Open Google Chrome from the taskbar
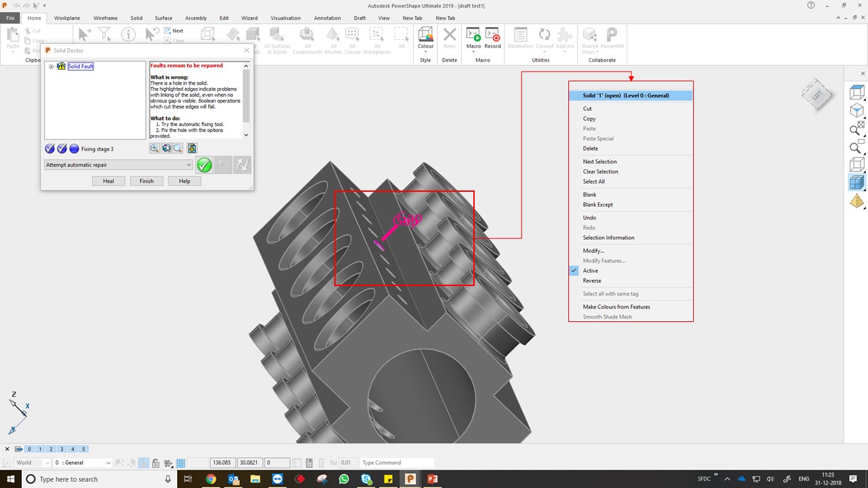868x488 pixels. 211,479
